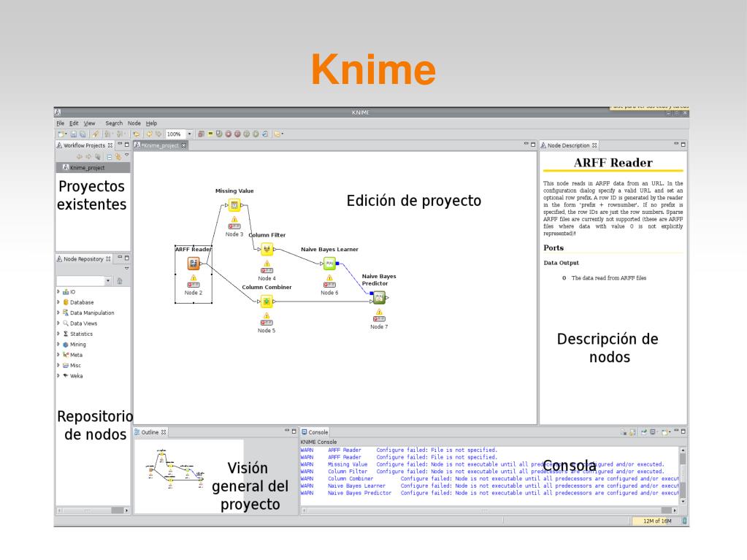Select the Misc tree item
Screen dimensions: 747x560
click(x=75, y=365)
